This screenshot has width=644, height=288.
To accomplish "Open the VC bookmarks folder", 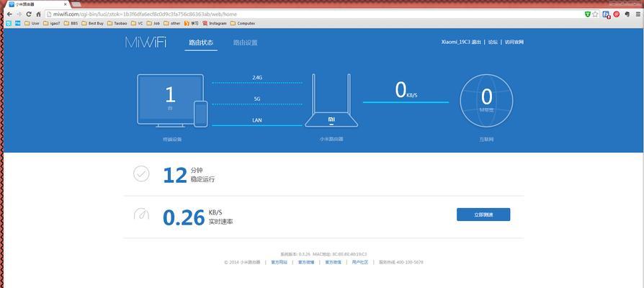I will [137, 23].
